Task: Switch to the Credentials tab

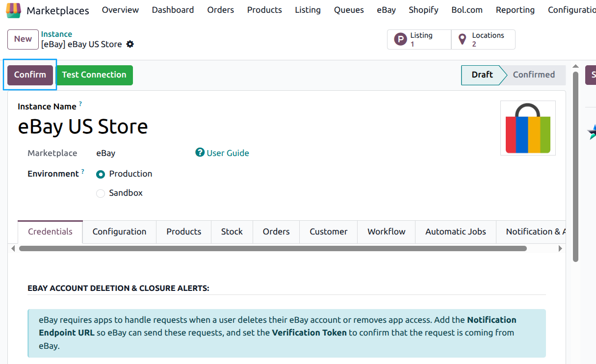Action: (50, 232)
